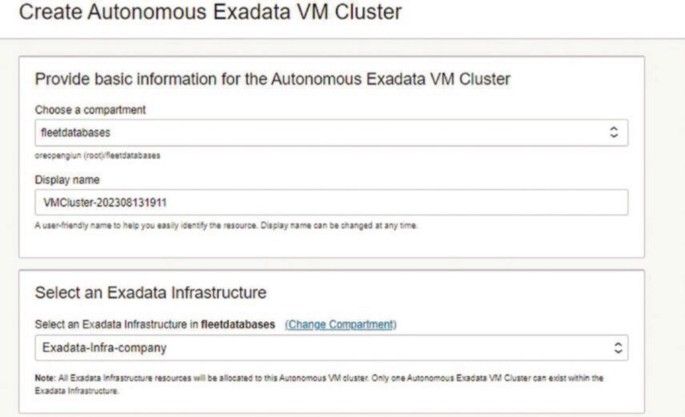Focus the Display name input field
The width and height of the screenshot is (685, 417).
331,202
